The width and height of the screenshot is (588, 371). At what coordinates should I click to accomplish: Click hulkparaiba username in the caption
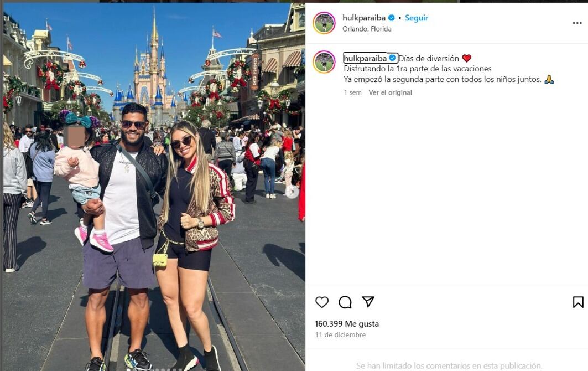tap(365, 58)
